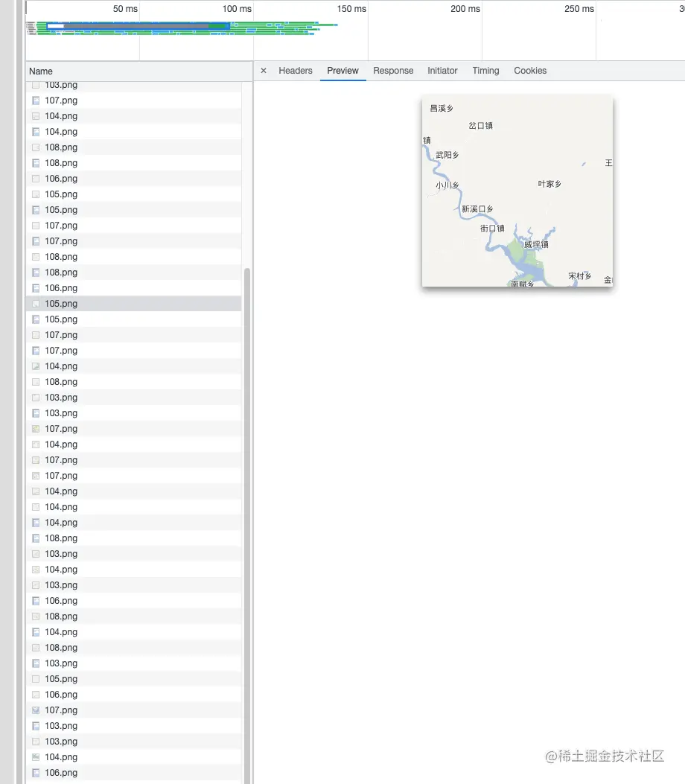Viewport: 685px width, 784px height.
Task: Switch to the Headers tab
Action: tap(296, 71)
